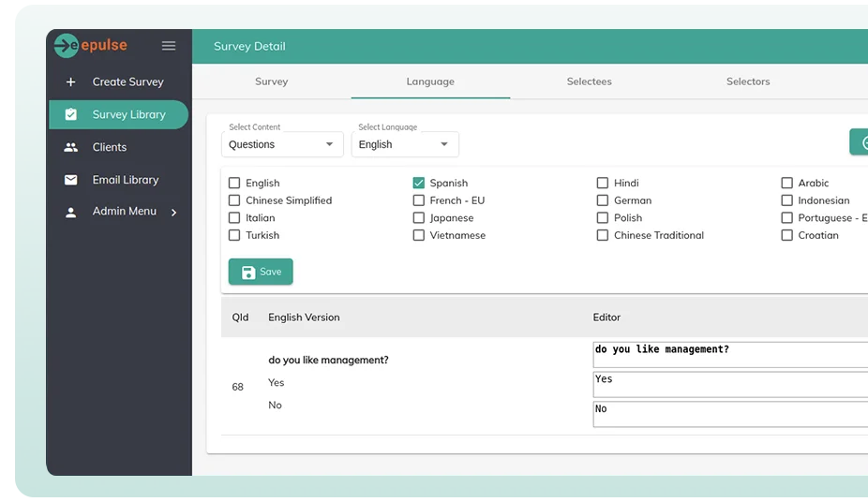Open the Select Content dropdown
Viewport: 868px width, 502px height.
282,144
